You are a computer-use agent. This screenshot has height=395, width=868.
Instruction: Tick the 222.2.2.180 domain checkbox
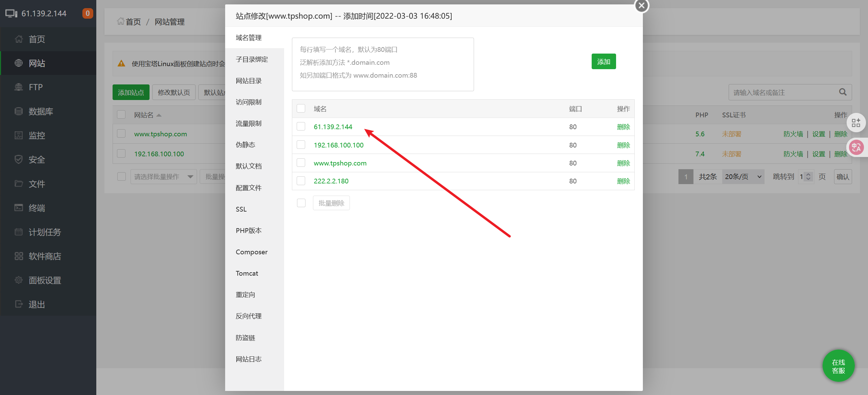301,181
